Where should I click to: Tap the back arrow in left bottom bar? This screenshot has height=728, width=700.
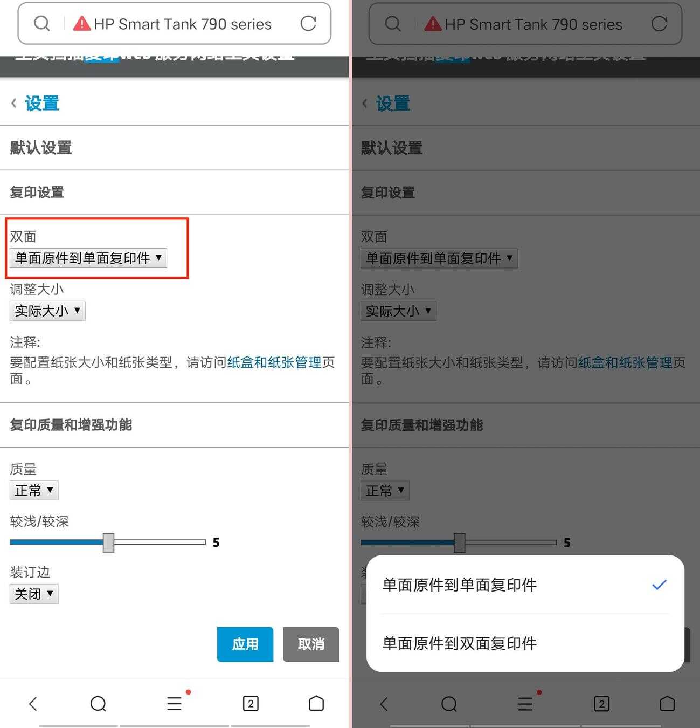33,703
